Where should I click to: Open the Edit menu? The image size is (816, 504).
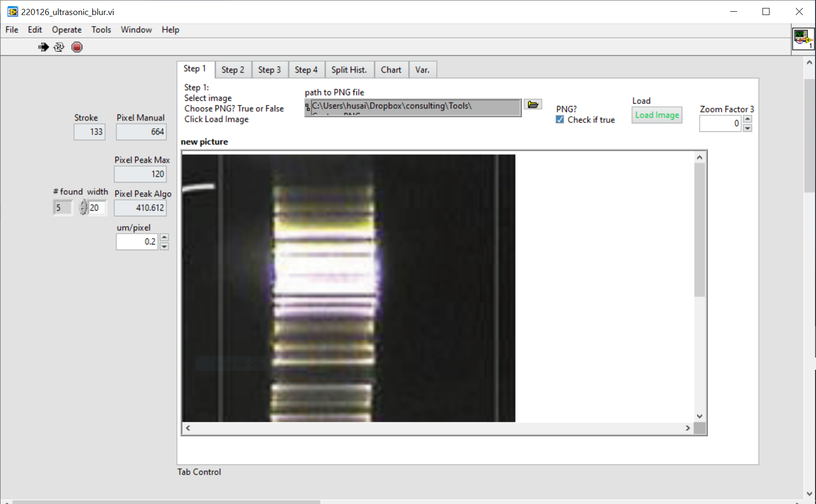pos(35,30)
